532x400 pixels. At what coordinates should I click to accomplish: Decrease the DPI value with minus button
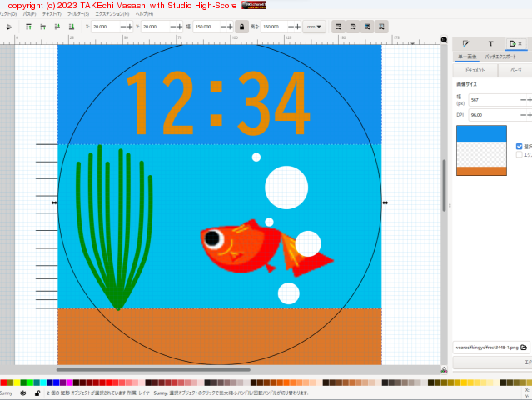click(x=523, y=115)
